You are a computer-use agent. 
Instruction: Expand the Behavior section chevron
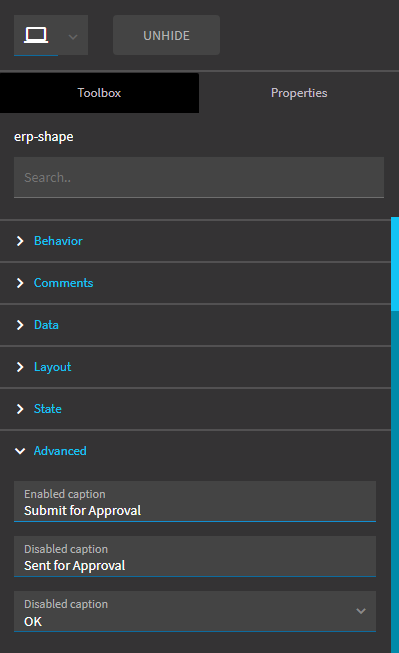(20, 241)
